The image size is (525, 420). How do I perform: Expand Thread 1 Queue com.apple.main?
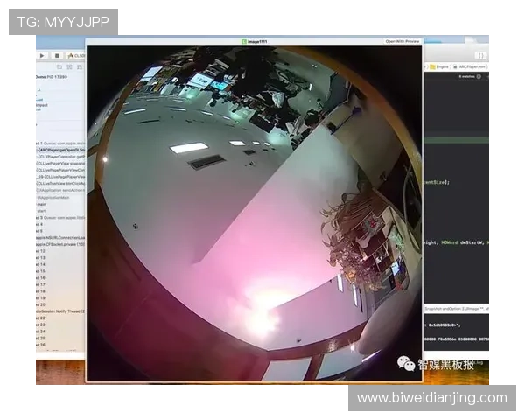tap(61, 143)
